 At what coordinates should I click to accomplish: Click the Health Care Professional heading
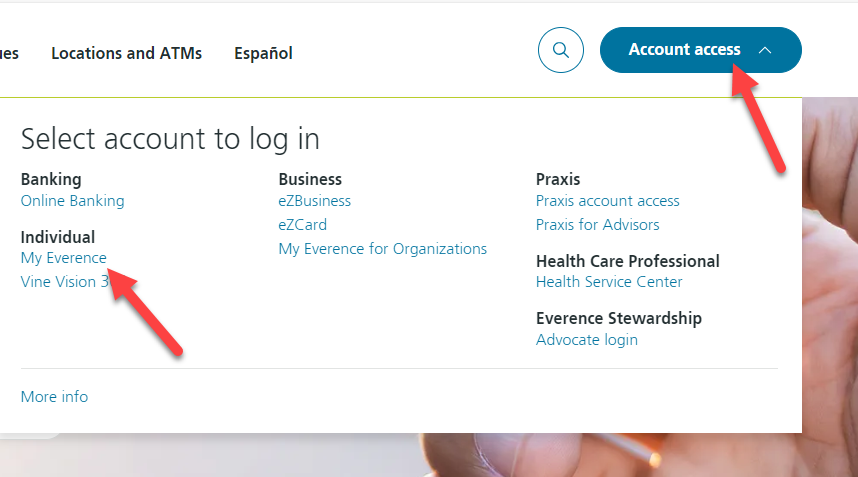(x=628, y=261)
